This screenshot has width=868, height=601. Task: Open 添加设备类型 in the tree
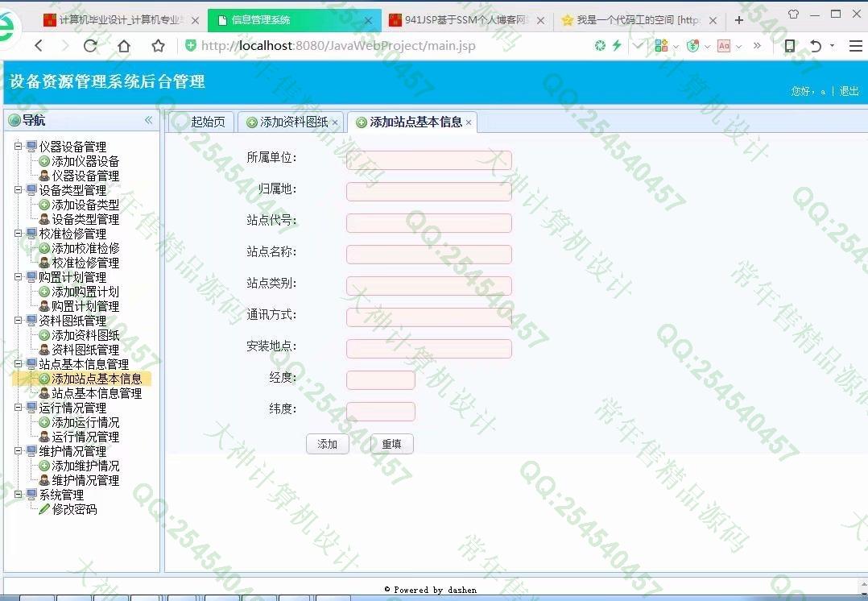(85, 205)
